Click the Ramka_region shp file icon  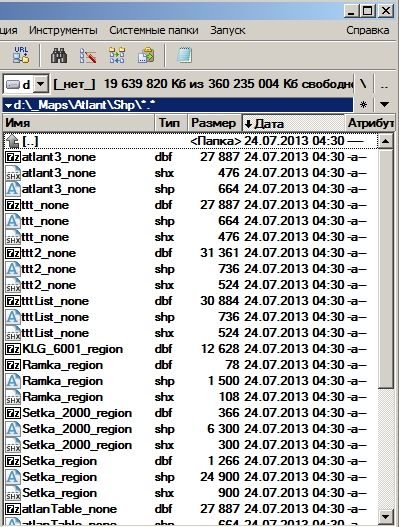13,381
